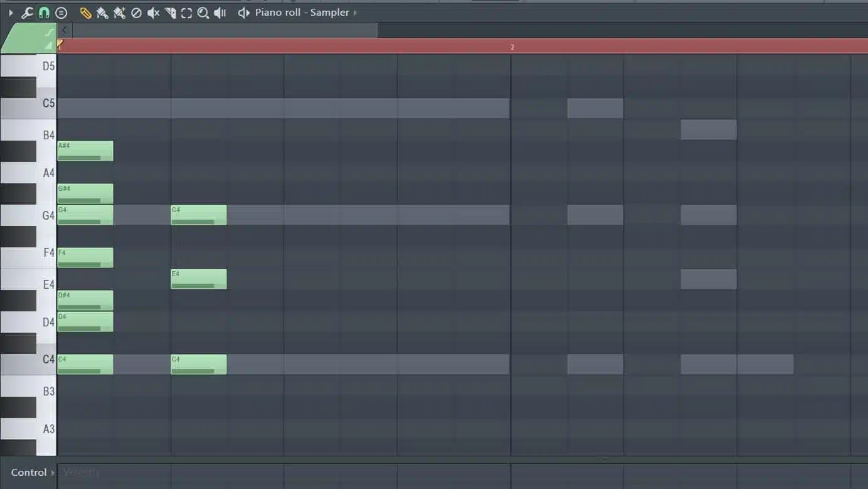868x489 pixels.
Task: Select the Mute tool
Action: pyautogui.click(x=153, y=13)
